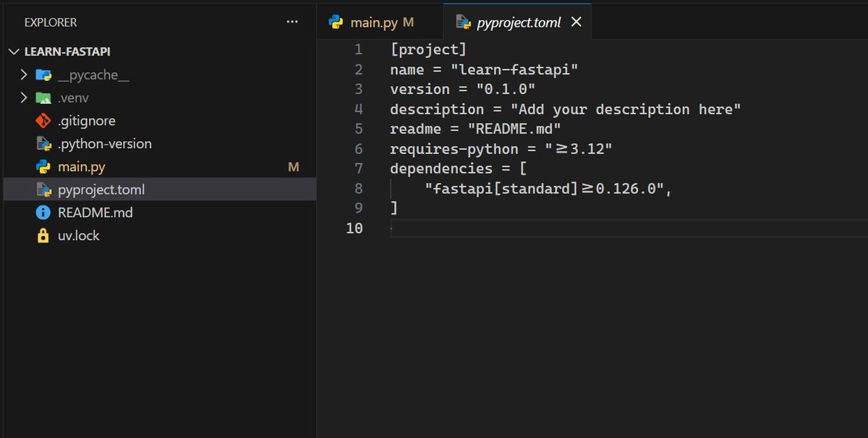Open .python-version from the file tree

point(105,144)
